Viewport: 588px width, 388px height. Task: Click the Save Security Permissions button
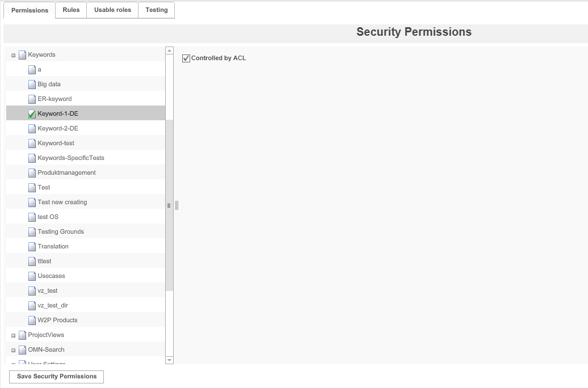[x=56, y=376]
